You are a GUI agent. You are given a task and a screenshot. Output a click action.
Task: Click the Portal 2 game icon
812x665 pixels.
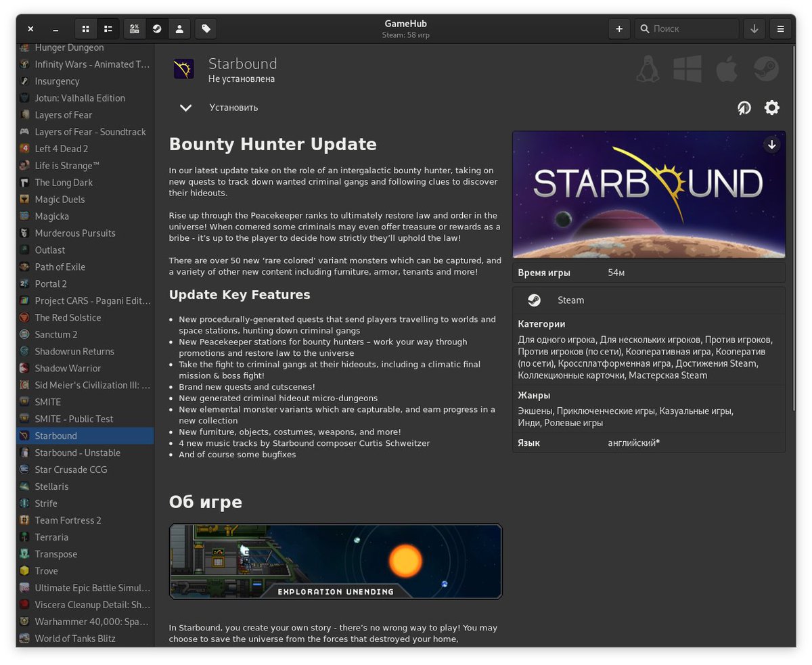point(24,284)
